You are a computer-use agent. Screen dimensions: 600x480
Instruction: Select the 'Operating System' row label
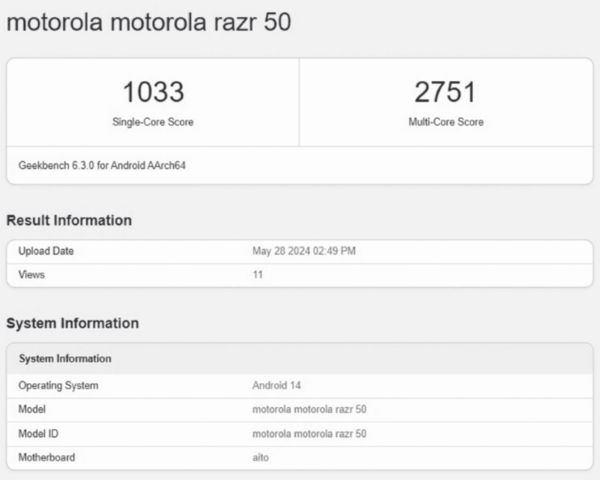pos(58,385)
